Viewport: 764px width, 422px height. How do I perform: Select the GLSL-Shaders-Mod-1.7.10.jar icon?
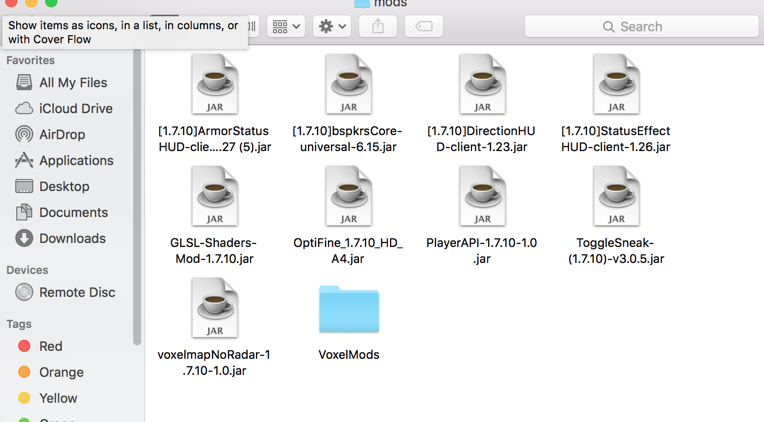tap(215, 196)
